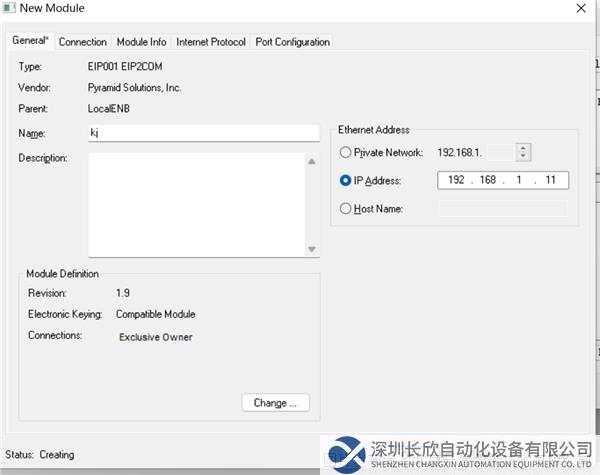Image resolution: width=600 pixels, height=475 pixels.
Task: Open the Connection tab
Action: 82,42
